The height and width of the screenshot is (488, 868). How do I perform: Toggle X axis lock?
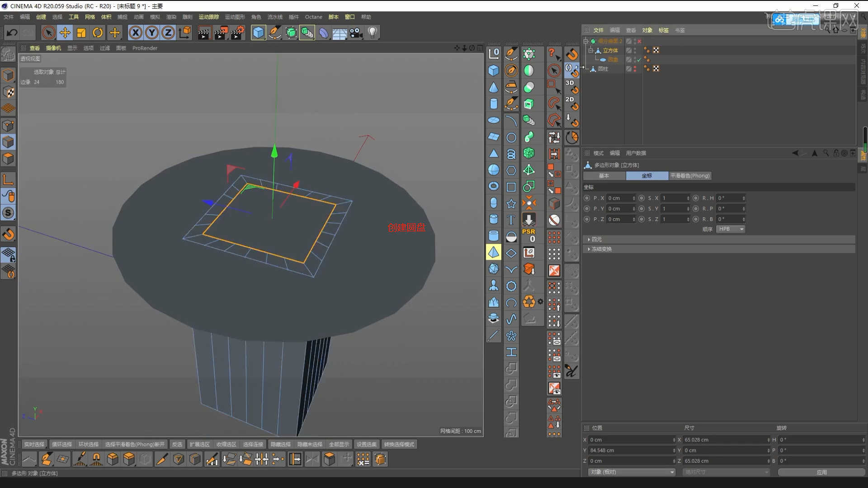135,33
